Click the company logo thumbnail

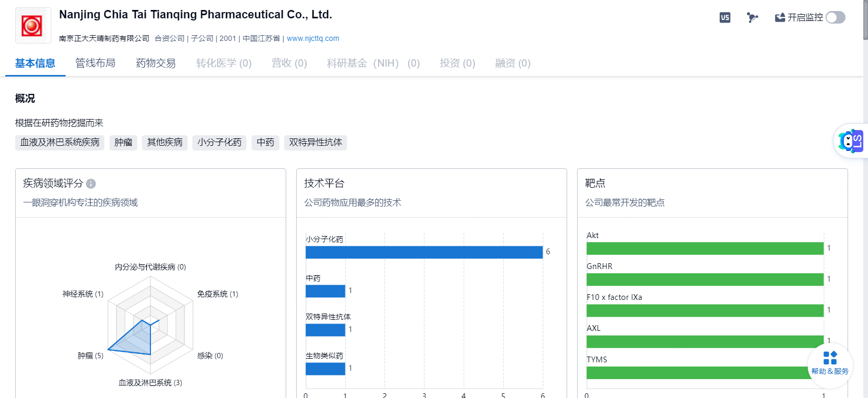(33, 25)
